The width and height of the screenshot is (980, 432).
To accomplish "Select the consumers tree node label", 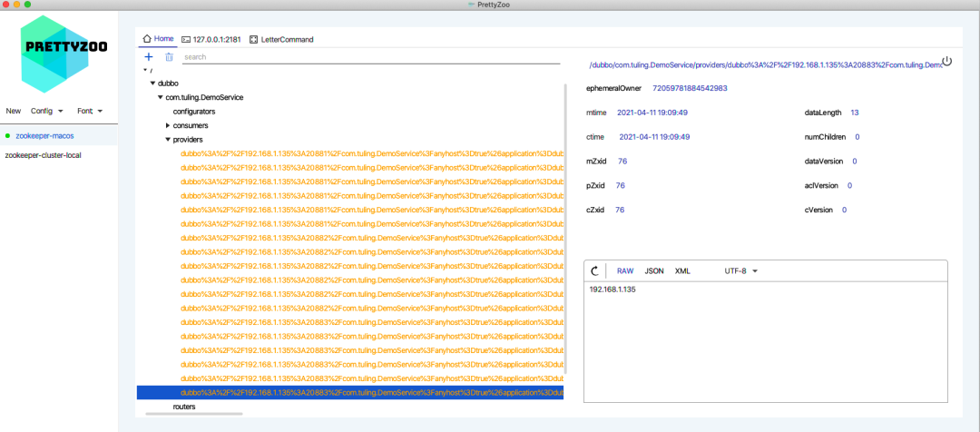I will 191,125.
